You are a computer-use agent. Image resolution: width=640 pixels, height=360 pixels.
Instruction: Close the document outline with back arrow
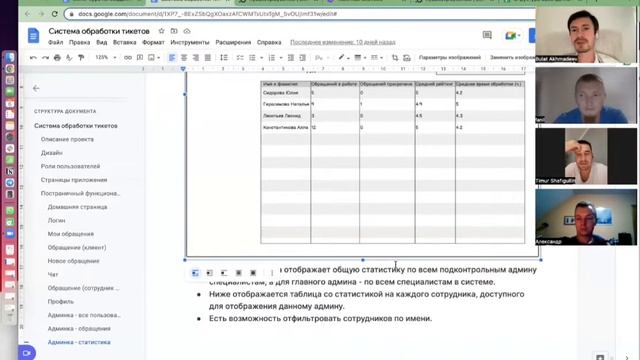pyautogui.click(x=36, y=88)
